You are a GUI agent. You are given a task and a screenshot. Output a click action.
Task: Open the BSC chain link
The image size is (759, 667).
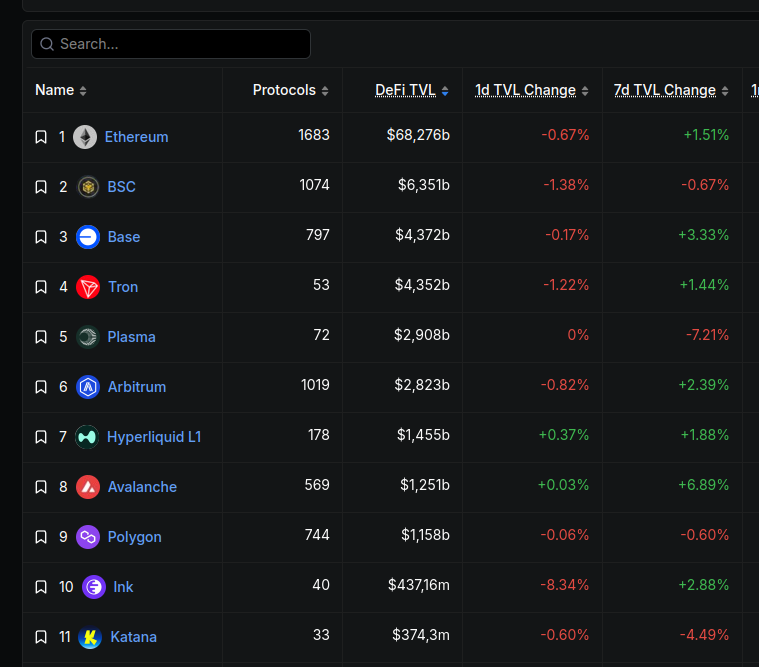(121, 187)
